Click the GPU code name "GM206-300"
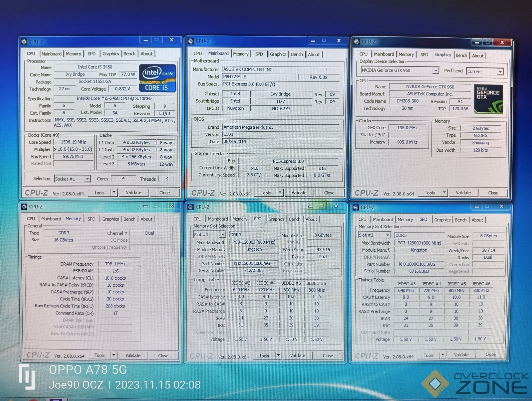This screenshot has width=532, height=401. 408,101
